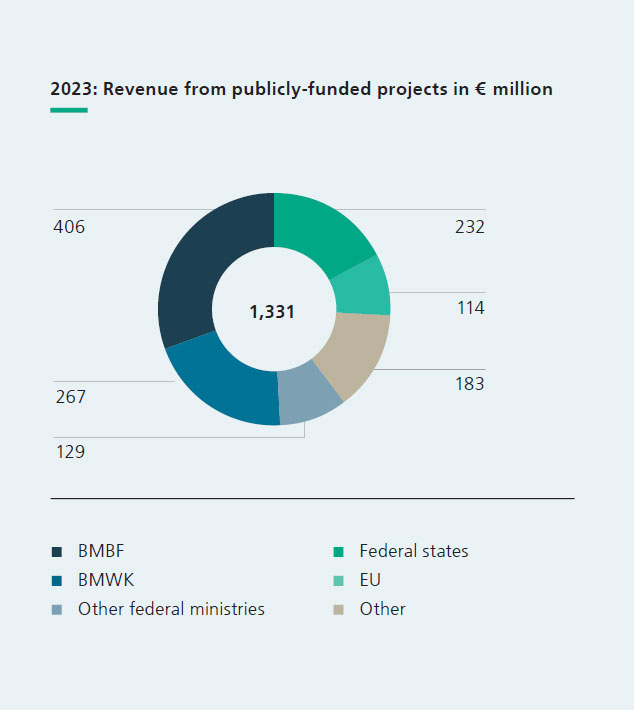The image size is (634, 710).
Task: Click the Other federal ministries legend text
Action: click(x=171, y=609)
